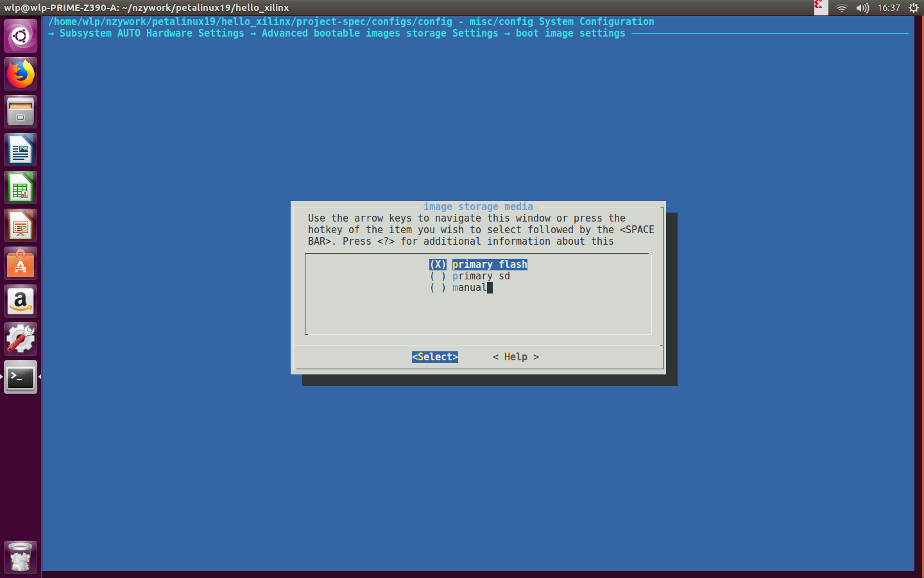
Task: Open the network status indicator
Action: (841, 8)
